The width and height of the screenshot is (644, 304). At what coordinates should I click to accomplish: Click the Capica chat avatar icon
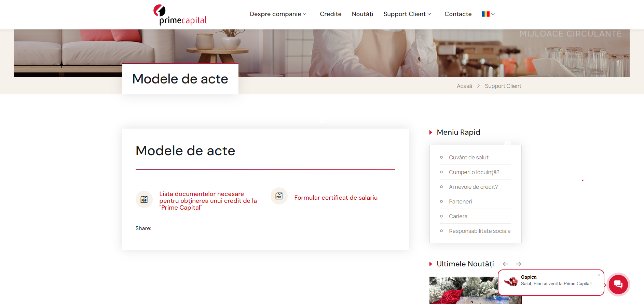[511, 281]
